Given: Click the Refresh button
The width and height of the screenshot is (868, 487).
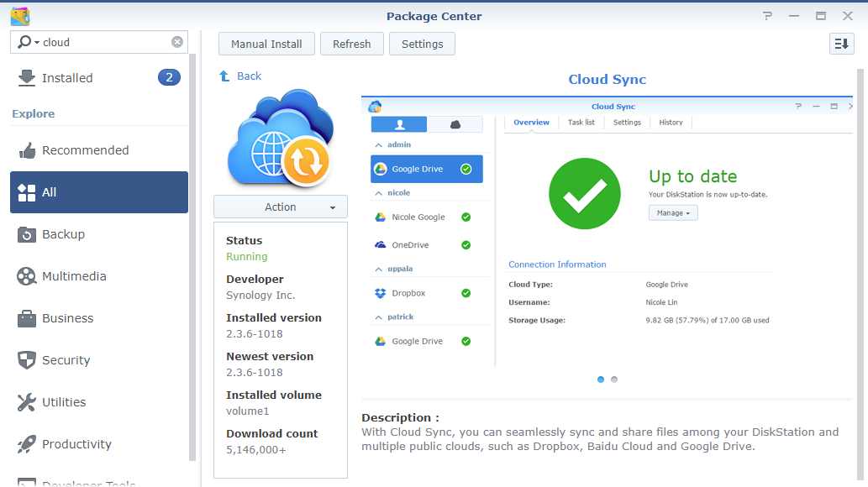Looking at the screenshot, I should [x=351, y=44].
